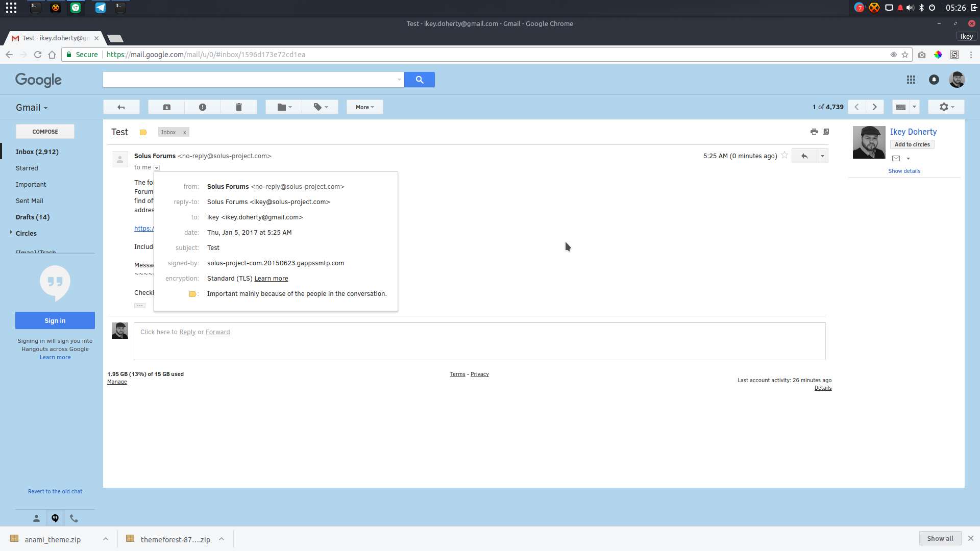The height and width of the screenshot is (551, 980).
Task: Click Show details under Ikey Doherty
Action: 904,171
